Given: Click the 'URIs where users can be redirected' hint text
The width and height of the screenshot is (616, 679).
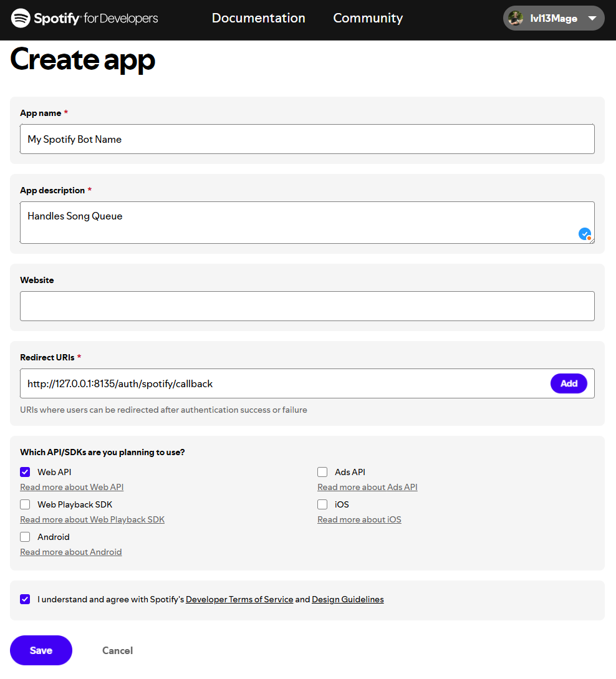Looking at the screenshot, I should click(163, 410).
